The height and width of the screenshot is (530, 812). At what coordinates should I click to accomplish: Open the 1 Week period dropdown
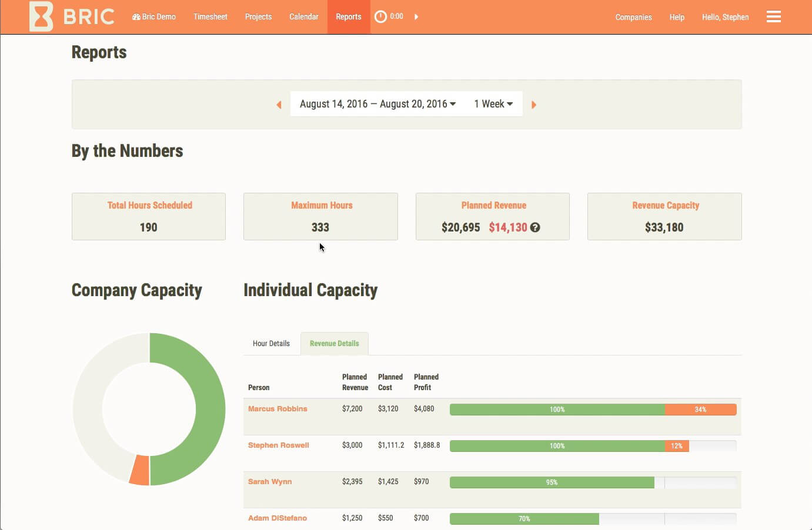[x=493, y=104]
